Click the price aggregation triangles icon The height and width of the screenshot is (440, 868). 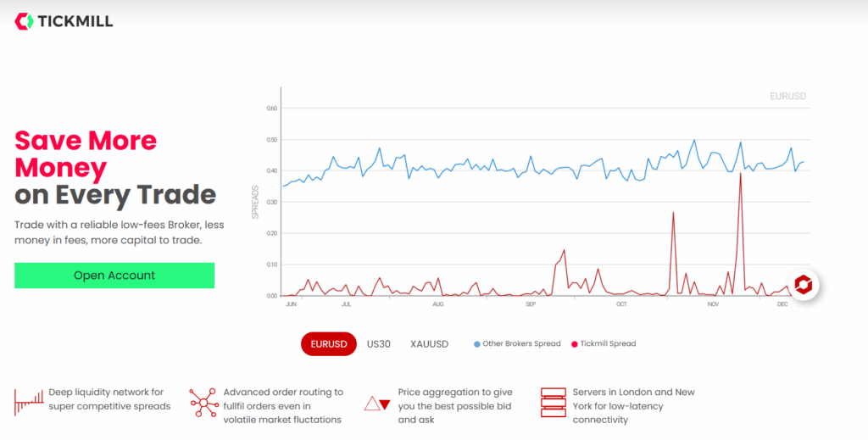click(377, 404)
